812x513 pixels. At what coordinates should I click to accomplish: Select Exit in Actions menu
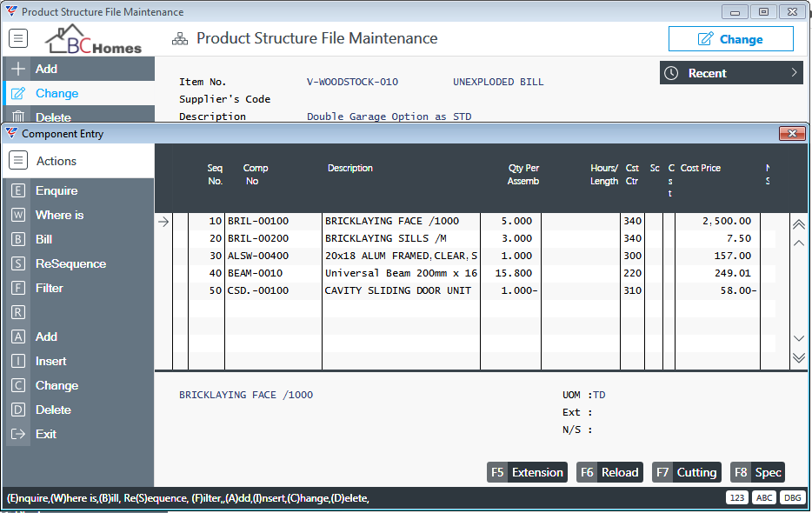point(46,434)
